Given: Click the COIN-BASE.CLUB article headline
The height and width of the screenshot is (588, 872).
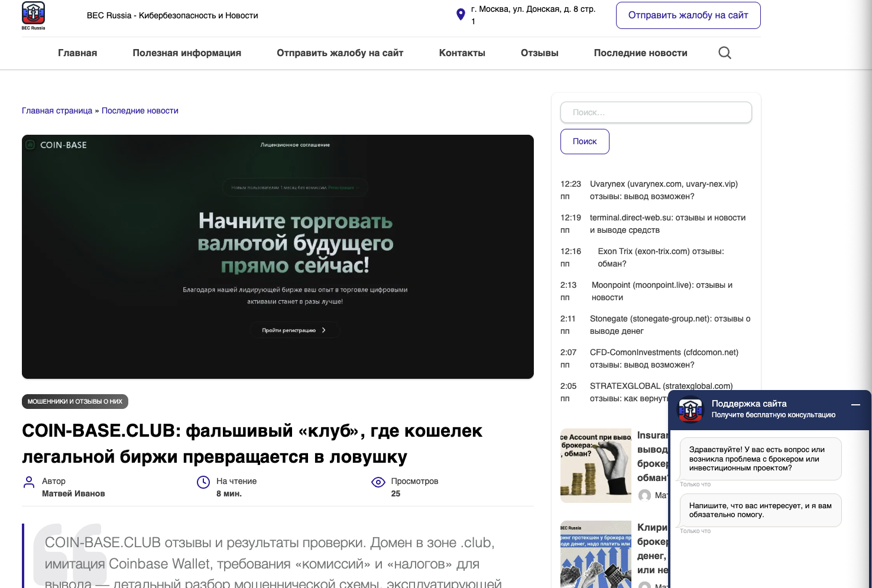Looking at the screenshot, I should (x=252, y=444).
